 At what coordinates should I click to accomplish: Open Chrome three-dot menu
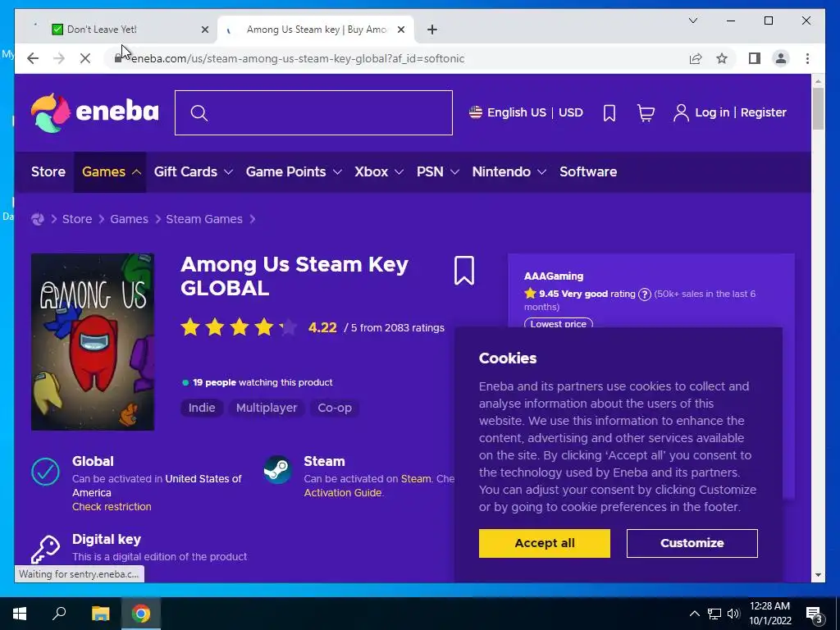(807, 58)
